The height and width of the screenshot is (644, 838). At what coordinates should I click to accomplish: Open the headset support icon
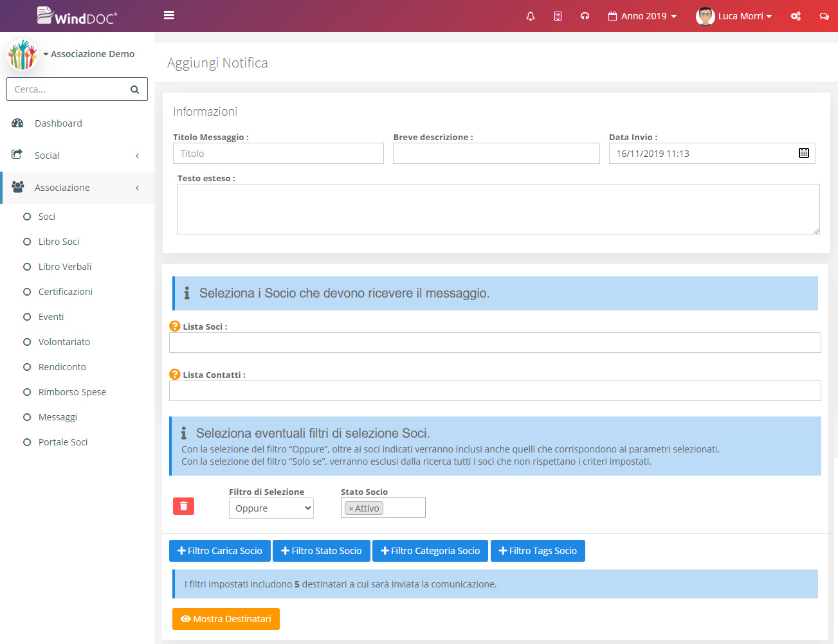click(585, 16)
